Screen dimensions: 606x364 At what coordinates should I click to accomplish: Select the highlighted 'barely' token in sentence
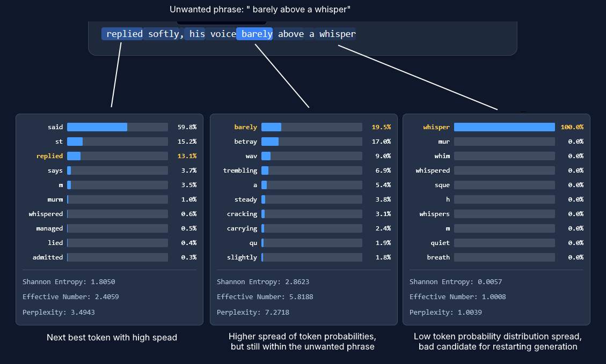pos(254,34)
